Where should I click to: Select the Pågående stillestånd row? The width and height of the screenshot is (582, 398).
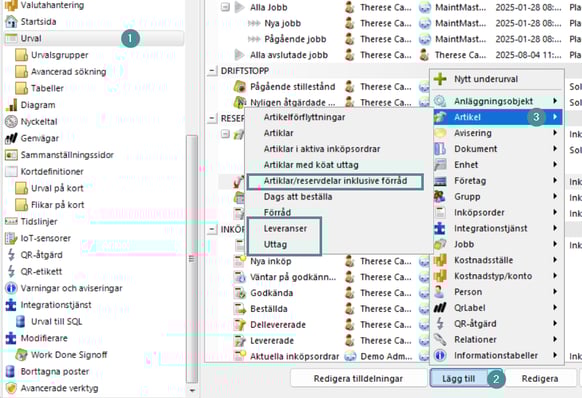point(292,87)
